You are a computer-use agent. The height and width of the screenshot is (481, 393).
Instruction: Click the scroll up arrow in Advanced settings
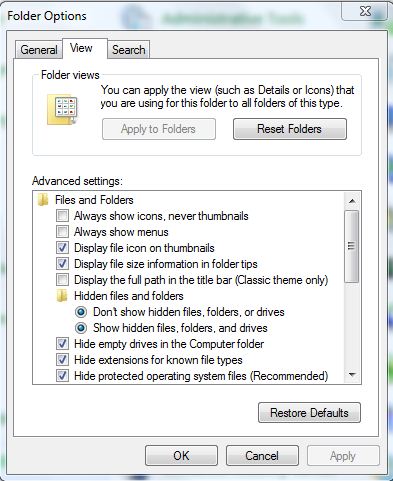pyautogui.click(x=352, y=201)
